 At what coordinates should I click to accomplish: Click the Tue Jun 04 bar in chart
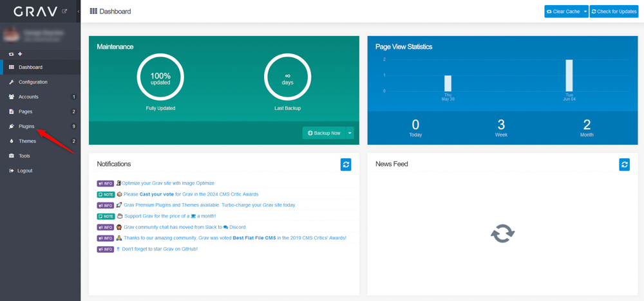tap(569, 75)
